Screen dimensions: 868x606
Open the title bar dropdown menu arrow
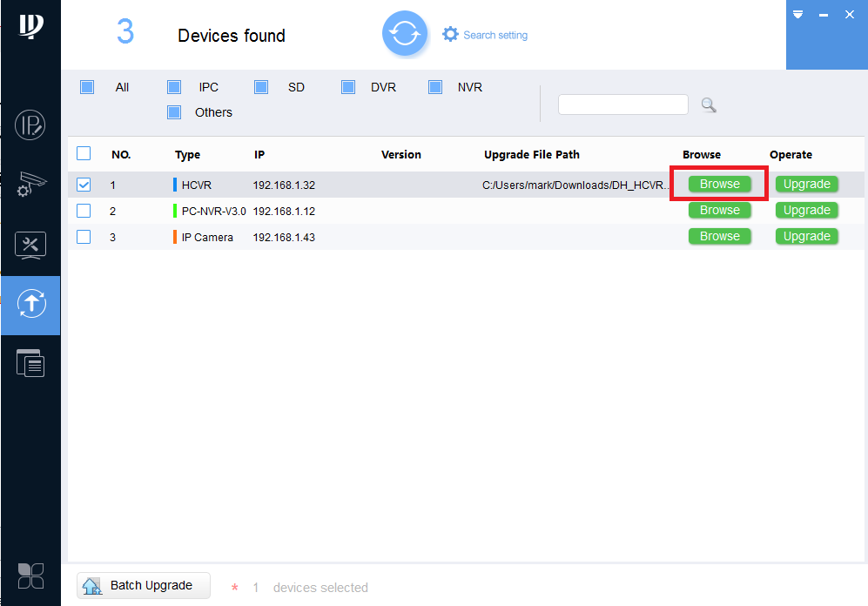[797, 15]
